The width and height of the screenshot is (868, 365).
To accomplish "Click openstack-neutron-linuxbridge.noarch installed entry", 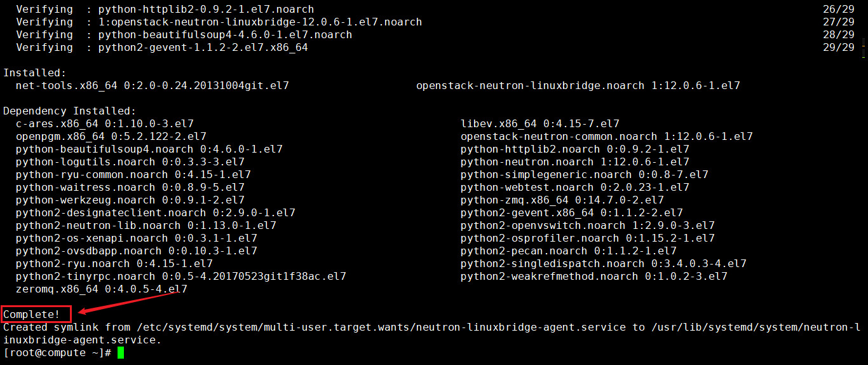I will point(578,85).
